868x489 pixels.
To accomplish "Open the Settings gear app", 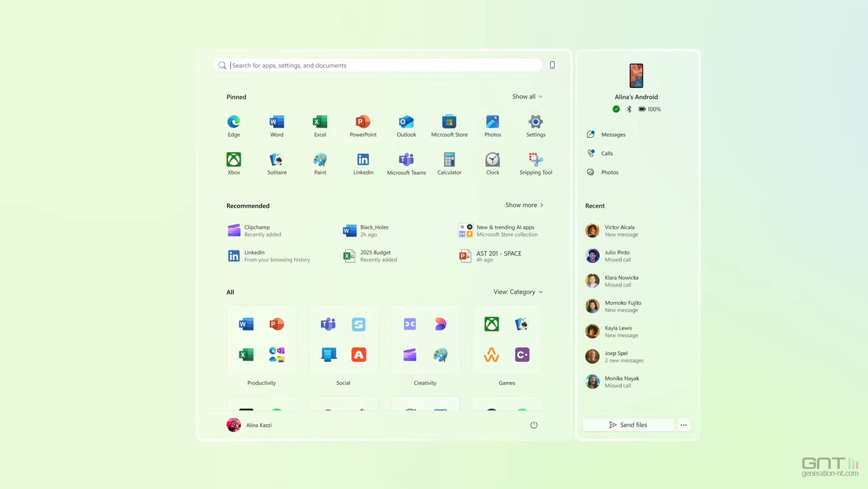I will 536,126.
